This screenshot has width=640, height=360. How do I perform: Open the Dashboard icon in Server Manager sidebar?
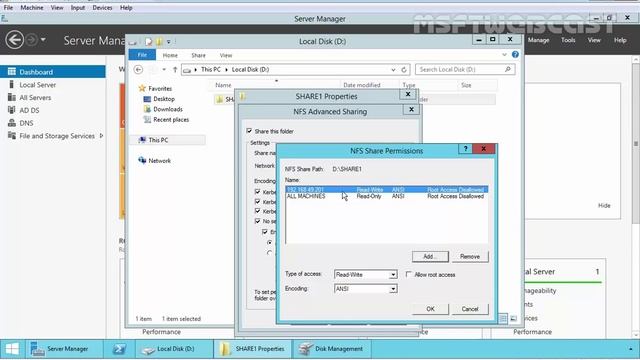[11, 72]
